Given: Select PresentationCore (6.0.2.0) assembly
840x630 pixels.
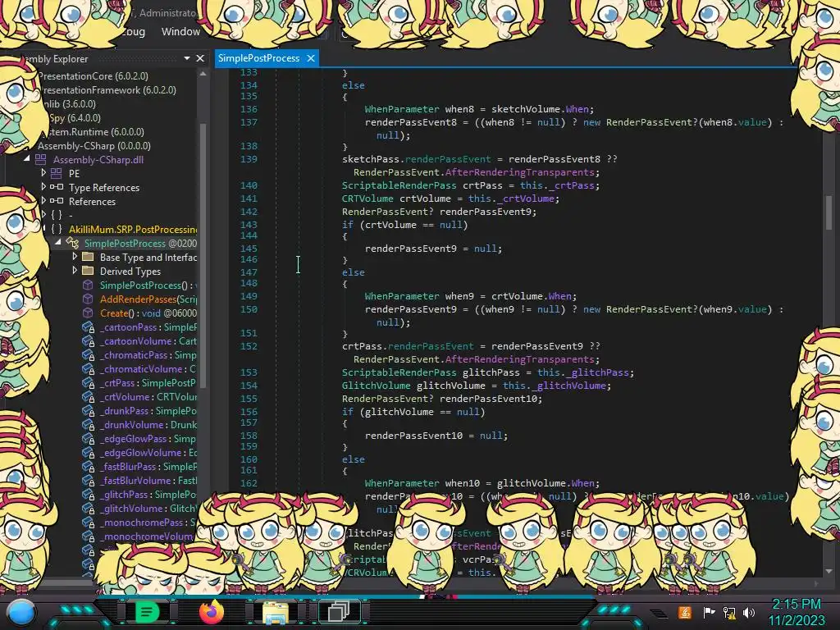Looking at the screenshot, I should pos(94,76).
